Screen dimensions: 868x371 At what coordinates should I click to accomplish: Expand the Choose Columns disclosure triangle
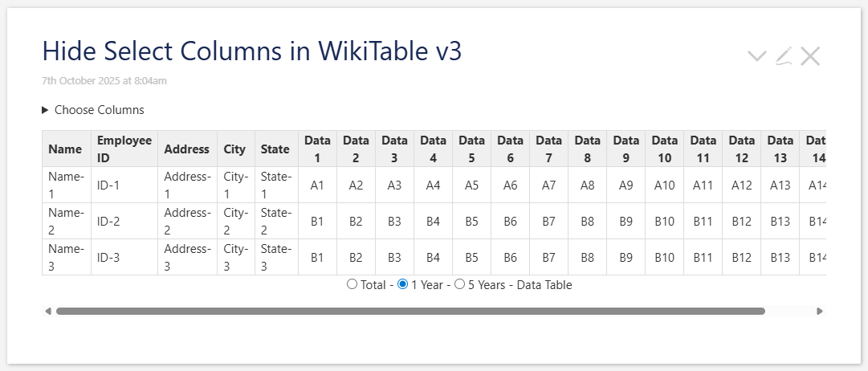coord(46,110)
